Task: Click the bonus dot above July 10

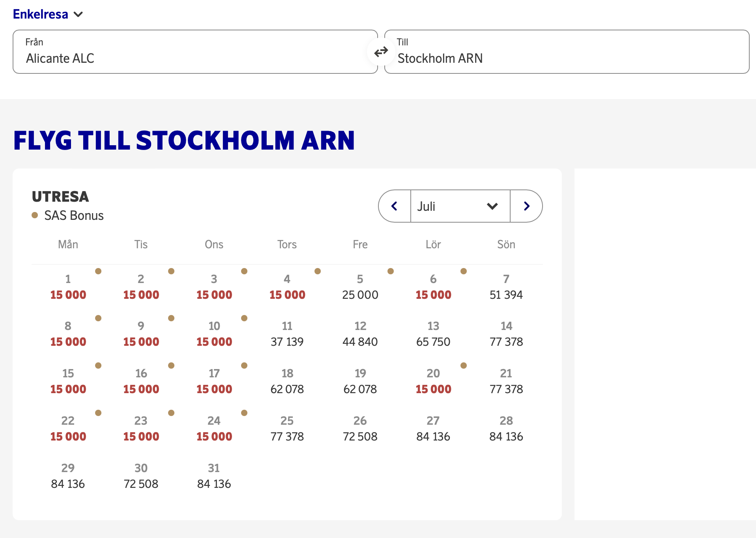Action: [x=244, y=319]
